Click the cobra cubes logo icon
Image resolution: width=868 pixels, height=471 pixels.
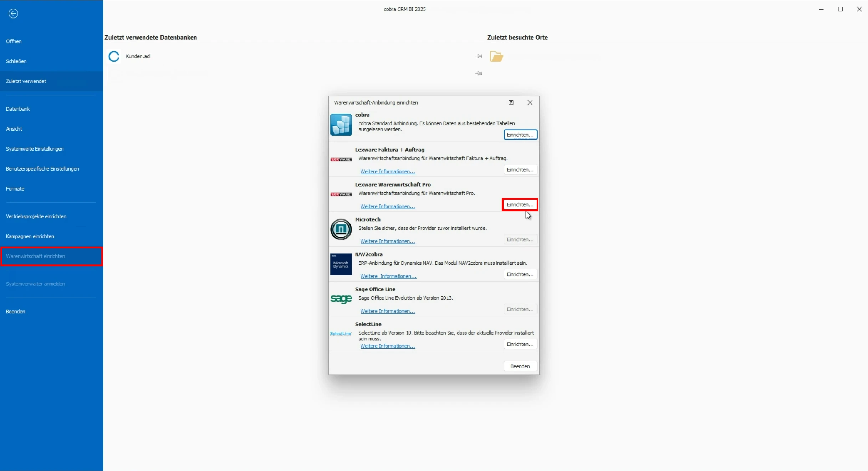(341, 125)
